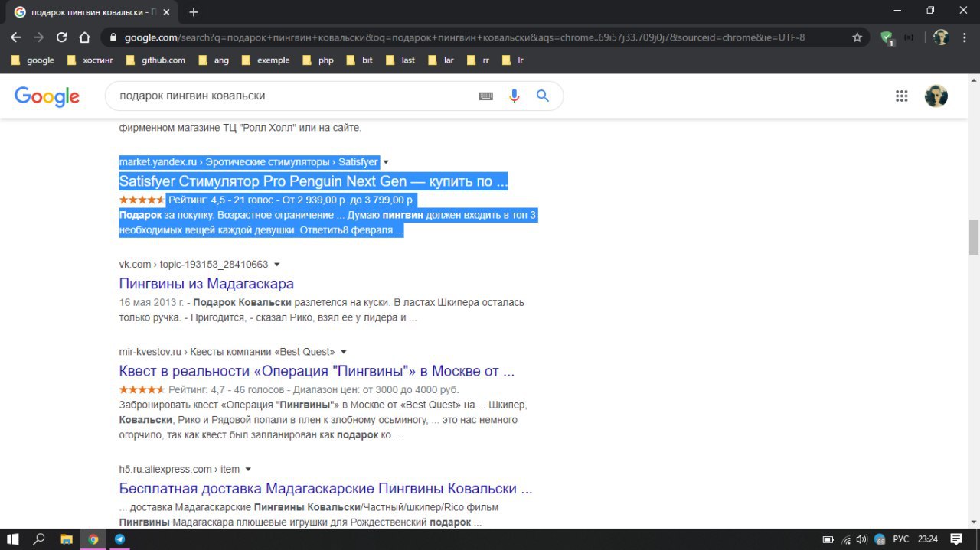Open the rr bookmark folder
Screen dimensions: 980x550
pos(479,60)
